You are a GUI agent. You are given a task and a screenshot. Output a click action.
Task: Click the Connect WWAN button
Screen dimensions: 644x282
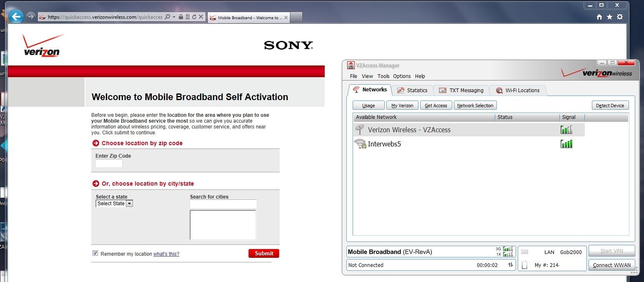pyautogui.click(x=611, y=265)
